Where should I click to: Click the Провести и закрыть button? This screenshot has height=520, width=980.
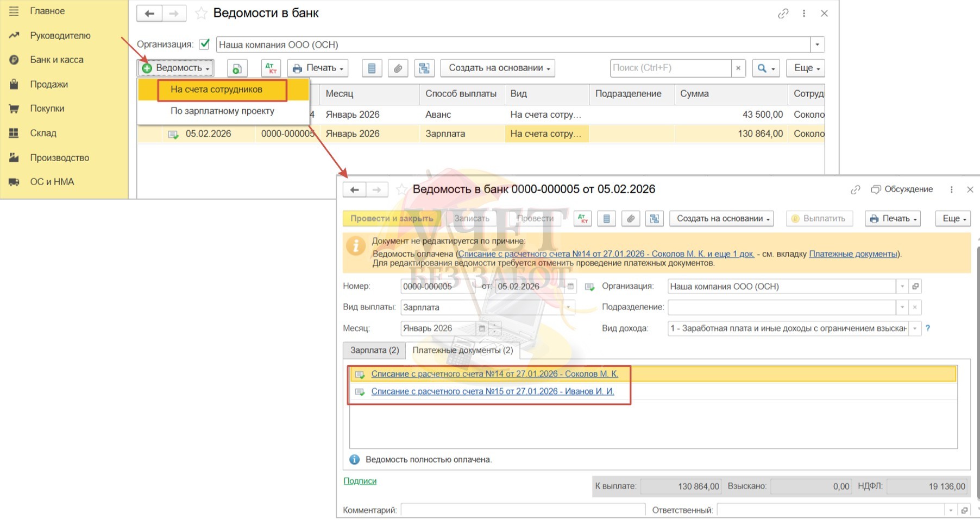point(392,219)
